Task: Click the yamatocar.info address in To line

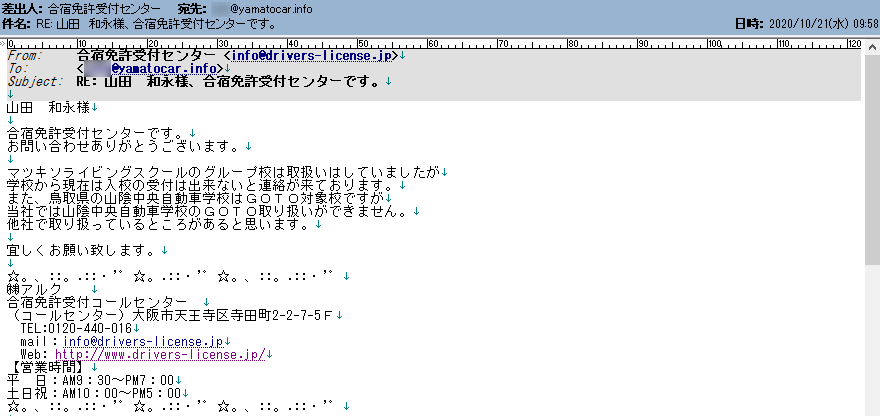Action: (x=164, y=68)
